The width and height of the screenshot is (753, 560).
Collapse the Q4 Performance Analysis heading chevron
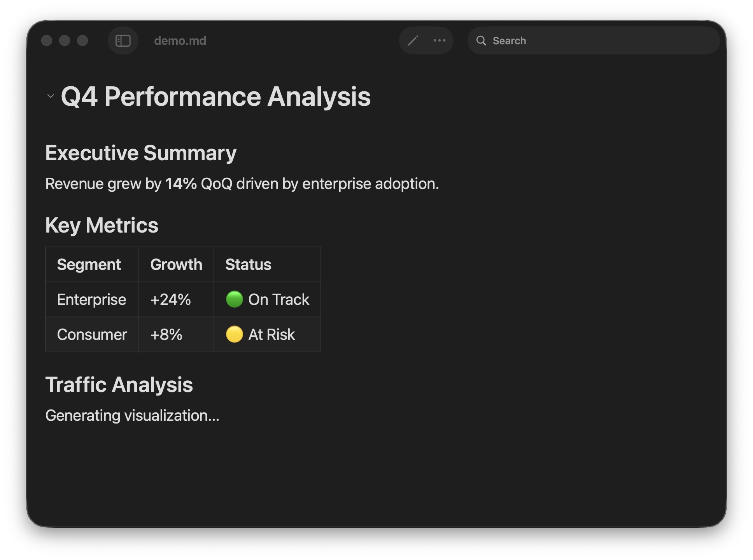point(51,96)
